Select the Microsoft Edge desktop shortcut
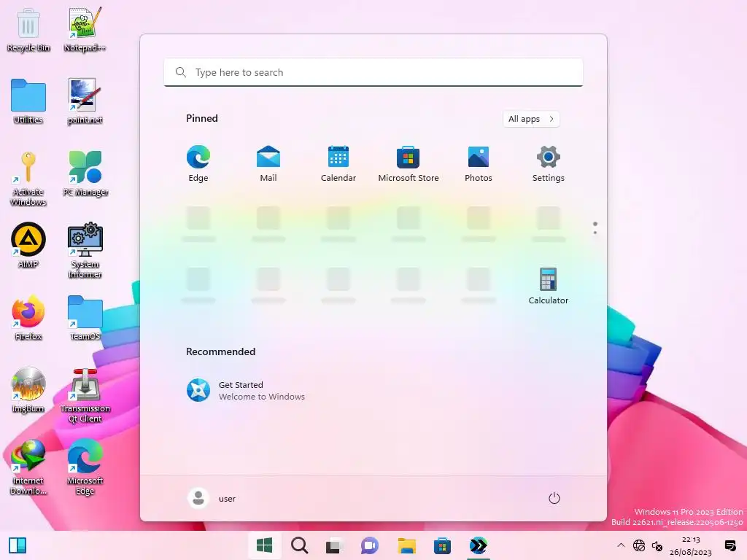 [85, 467]
